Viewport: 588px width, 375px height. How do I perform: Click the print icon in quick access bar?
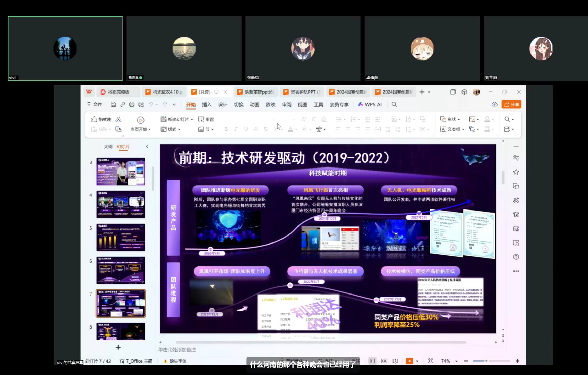click(x=132, y=105)
